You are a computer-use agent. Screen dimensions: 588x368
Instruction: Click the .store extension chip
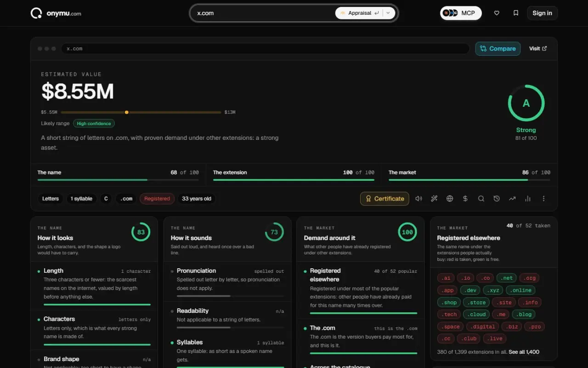click(476, 302)
